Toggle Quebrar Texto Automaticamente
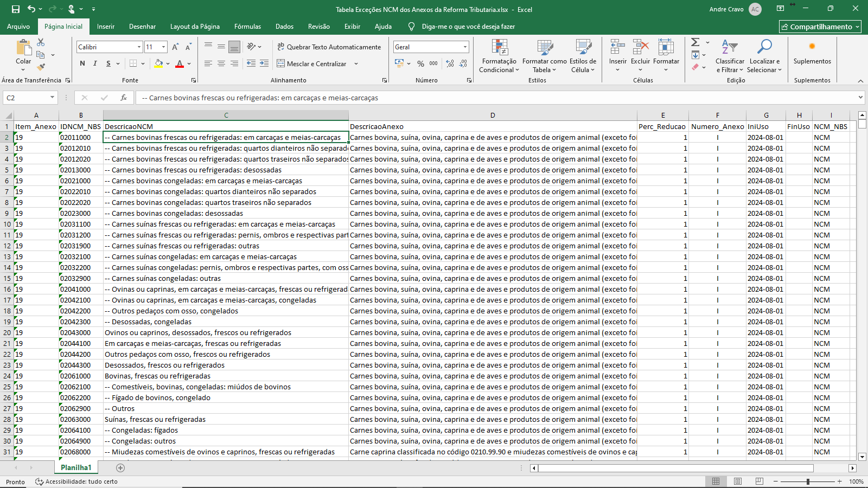Viewport: 868px width, 488px height. (x=329, y=47)
